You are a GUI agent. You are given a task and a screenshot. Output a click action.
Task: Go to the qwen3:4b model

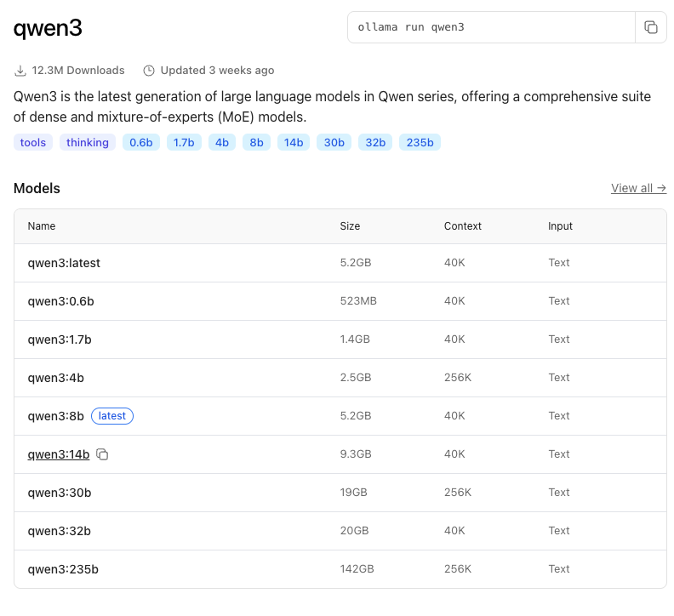(55, 378)
